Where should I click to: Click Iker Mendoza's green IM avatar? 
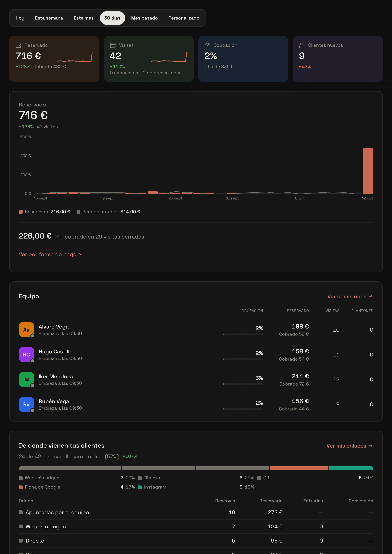tap(26, 379)
